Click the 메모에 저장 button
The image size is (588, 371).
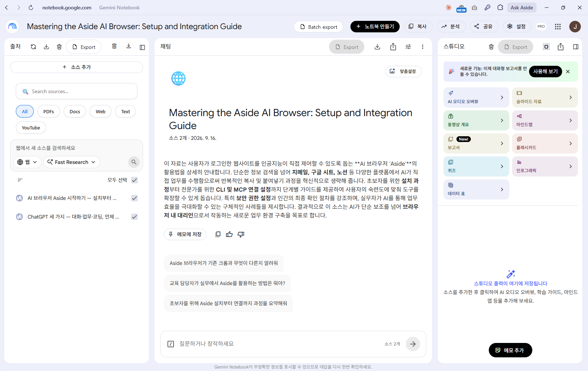(185, 234)
